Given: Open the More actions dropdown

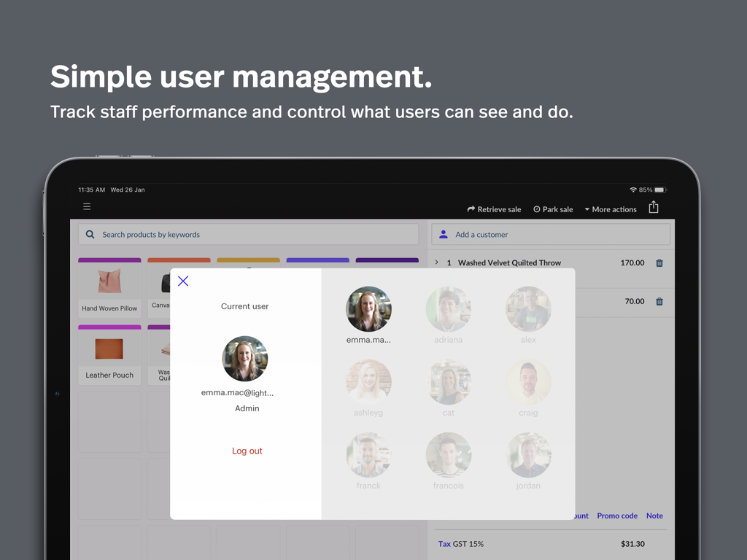Looking at the screenshot, I should (611, 209).
